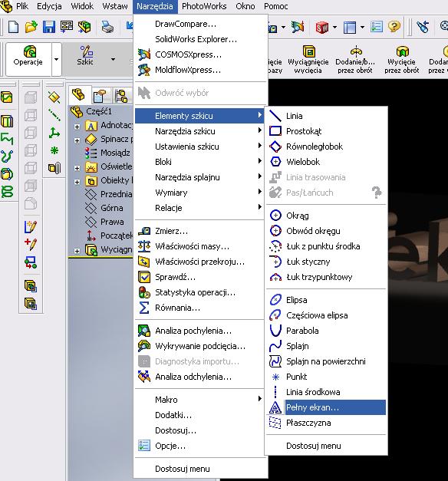Image resolution: width=448 pixels, height=481 pixels.
Task: Click the Szkic sketch toolbar button
Action: [x=85, y=56]
